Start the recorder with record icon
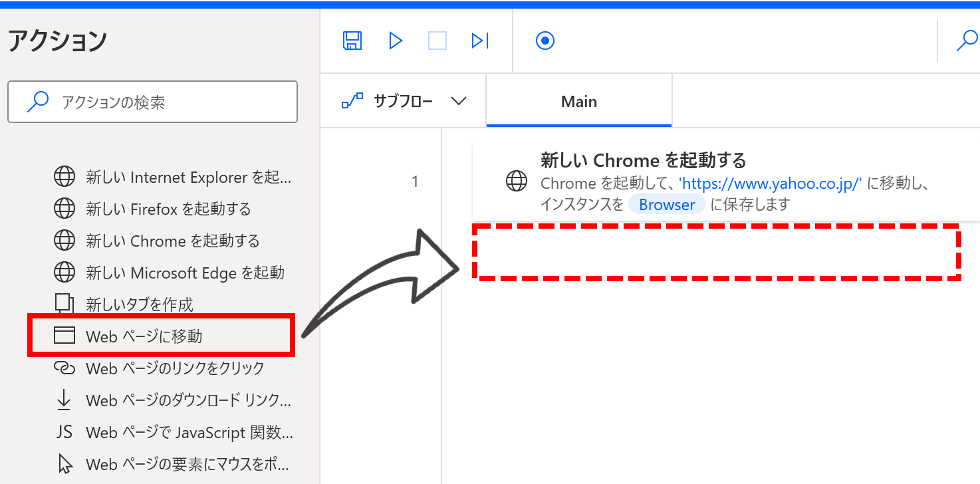This screenshot has width=980, height=484. (545, 41)
